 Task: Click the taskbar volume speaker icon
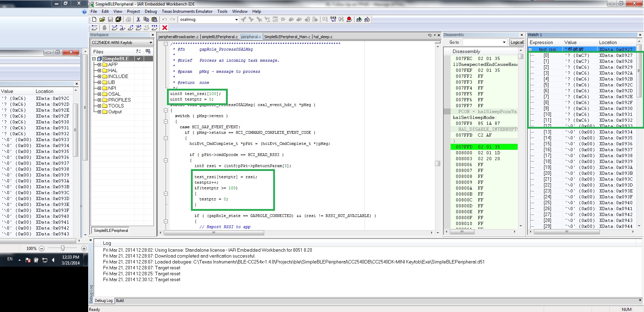coord(53,260)
